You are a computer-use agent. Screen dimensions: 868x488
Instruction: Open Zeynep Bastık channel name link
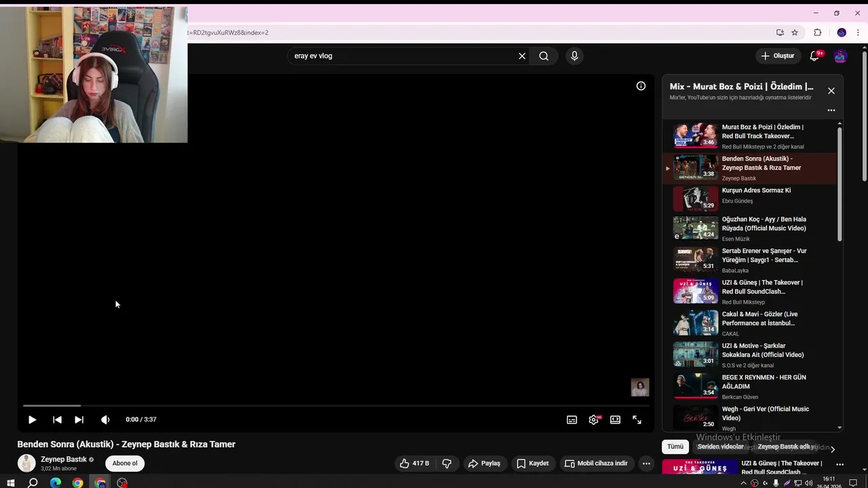tap(64, 460)
